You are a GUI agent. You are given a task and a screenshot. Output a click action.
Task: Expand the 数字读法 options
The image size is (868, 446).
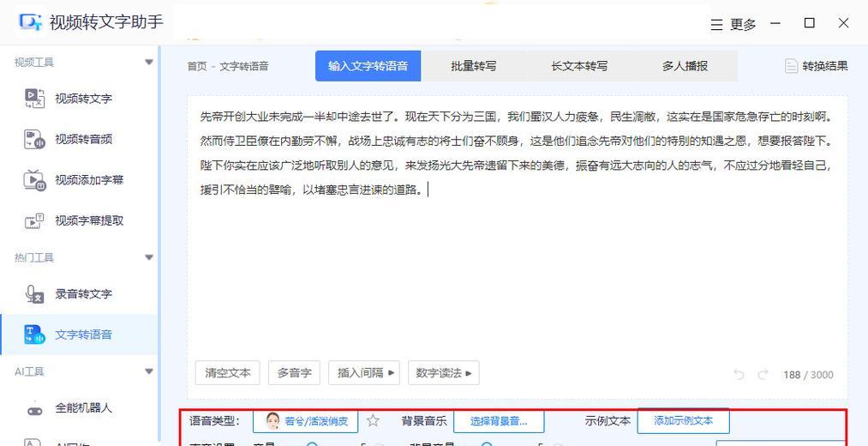point(443,373)
